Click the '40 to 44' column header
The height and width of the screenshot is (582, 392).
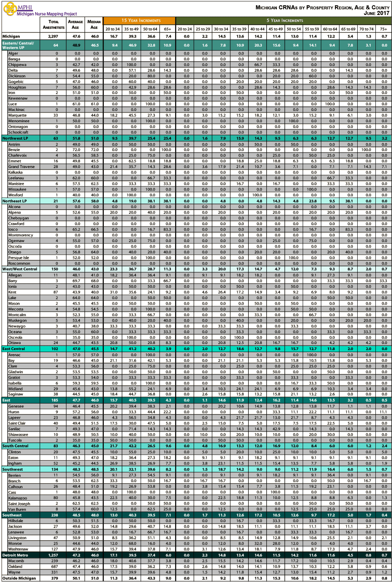click(257, 29)
